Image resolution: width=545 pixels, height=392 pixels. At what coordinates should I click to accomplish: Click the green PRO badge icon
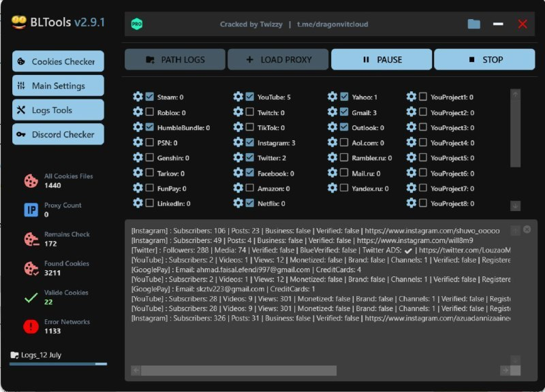tap(137, 24)
